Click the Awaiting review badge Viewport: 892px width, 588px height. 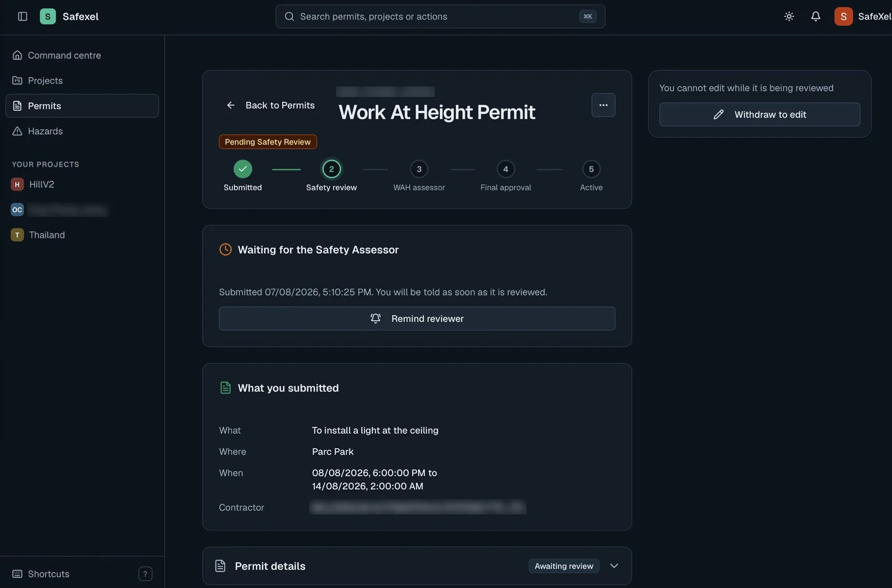click(564, 566)
